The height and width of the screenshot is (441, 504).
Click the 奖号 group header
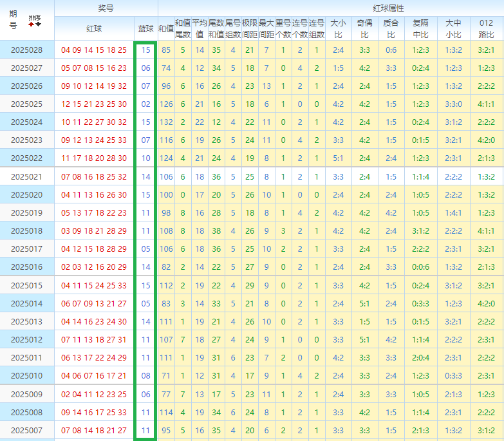(106, 8)
